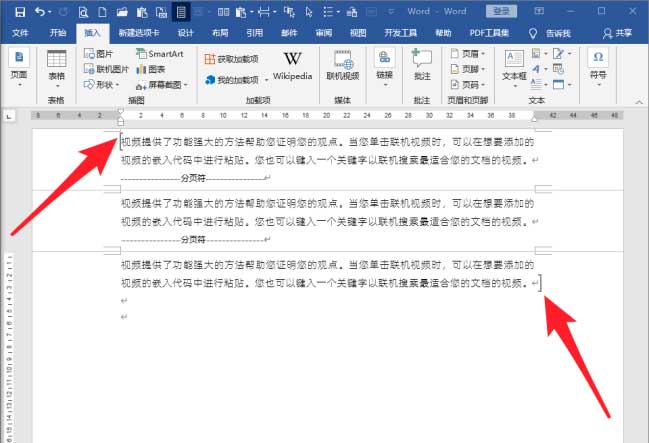The height and width of the screenshot is (443, 649).
Task: Open the Undo history dropdown arrow
Action: (50, 12)
